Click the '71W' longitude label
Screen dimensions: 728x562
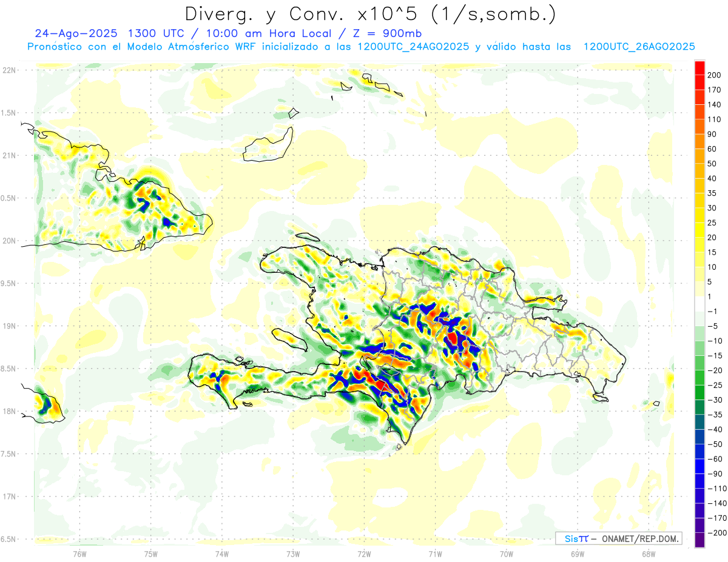435,553
